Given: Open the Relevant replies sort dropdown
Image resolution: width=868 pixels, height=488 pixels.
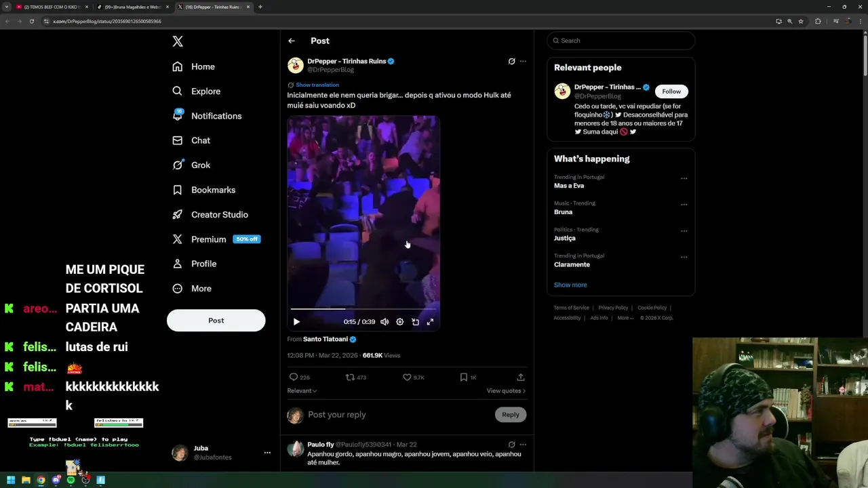Looking at the screenshot, I should [x=302, y=390].
